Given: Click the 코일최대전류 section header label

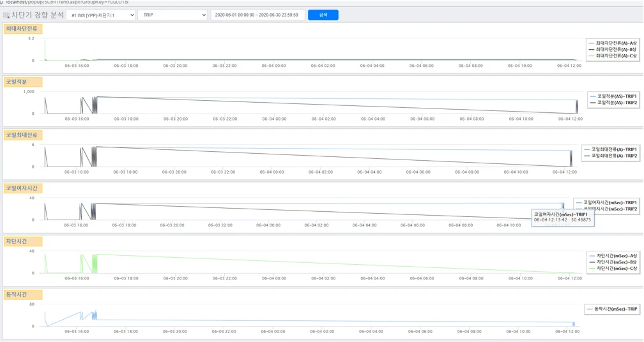Looking at the screenshot, I should (x=23, y=135).
